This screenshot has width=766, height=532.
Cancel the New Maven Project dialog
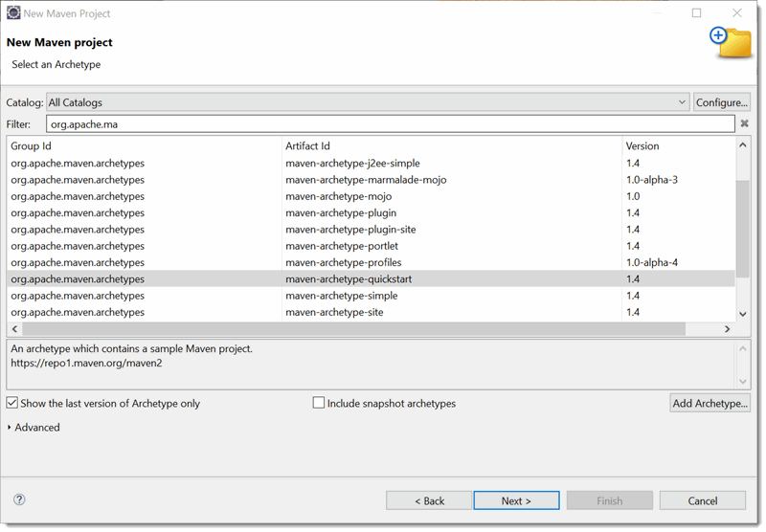coord(703,500)
